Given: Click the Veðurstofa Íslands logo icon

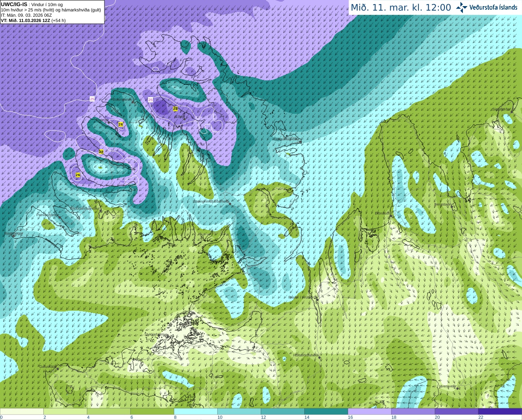Looking at the screenshot, I should (462, 7).
